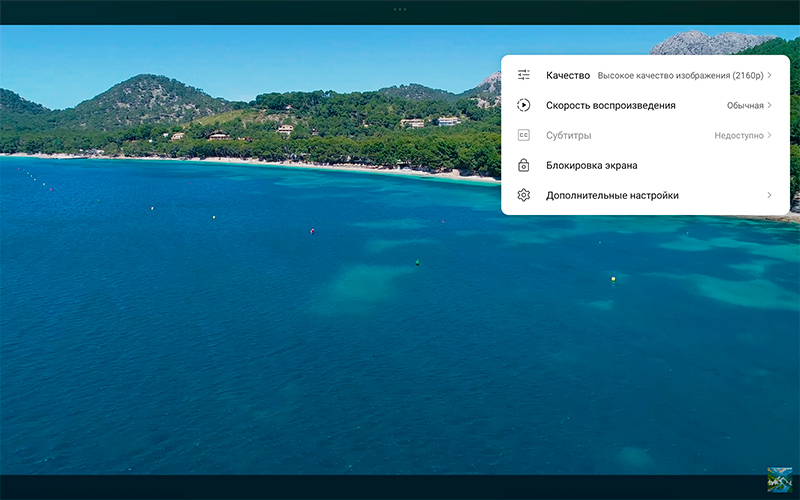Click the Высокое качество изображения (2160p) value
Image resolution: width=800 pixels, height=500 pixels.
pos(680,75)
